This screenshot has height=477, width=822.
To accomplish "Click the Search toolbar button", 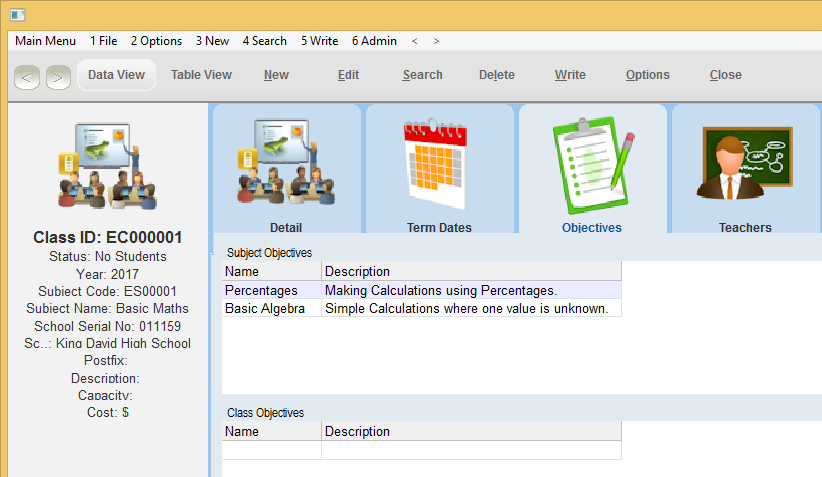I will point(422,75).
